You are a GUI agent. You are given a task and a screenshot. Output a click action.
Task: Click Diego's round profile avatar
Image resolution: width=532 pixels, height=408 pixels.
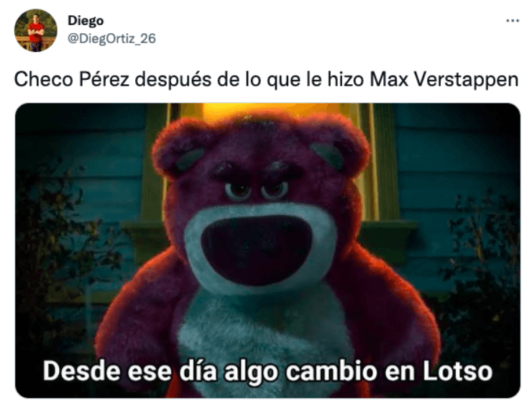(36, 30)
